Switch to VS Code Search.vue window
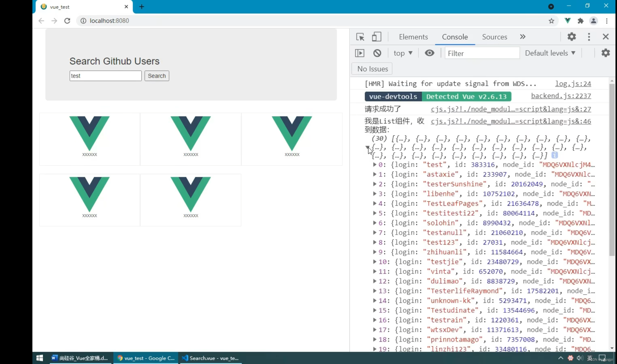The height and width of the screenshot is (364, 617). click(x=211, y=358)
